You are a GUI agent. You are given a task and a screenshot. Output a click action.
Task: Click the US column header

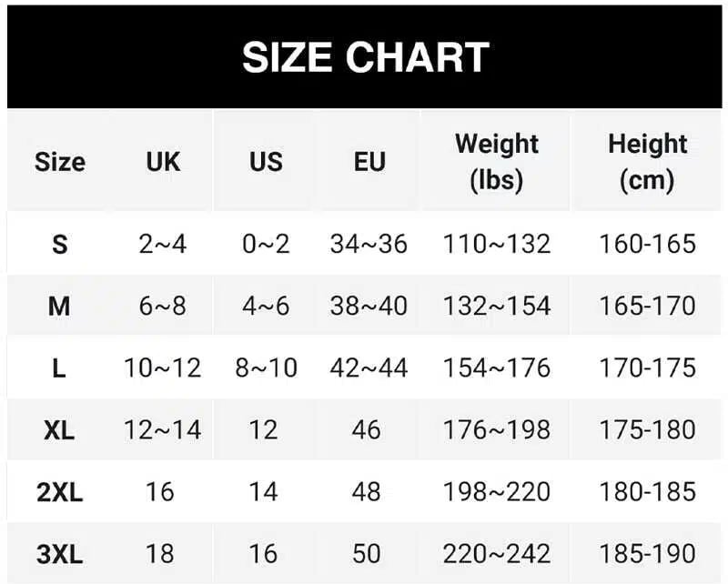(266, 162)
